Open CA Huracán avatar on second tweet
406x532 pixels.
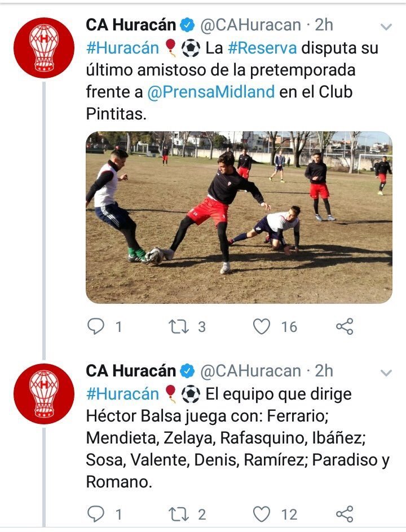(x=44, y=394)
